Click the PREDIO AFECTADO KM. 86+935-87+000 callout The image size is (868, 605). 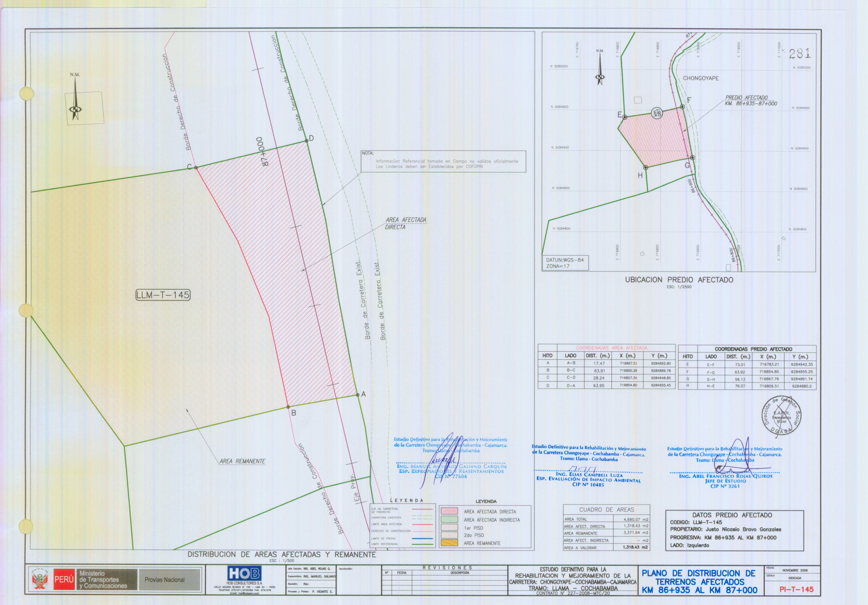point(751,100)
